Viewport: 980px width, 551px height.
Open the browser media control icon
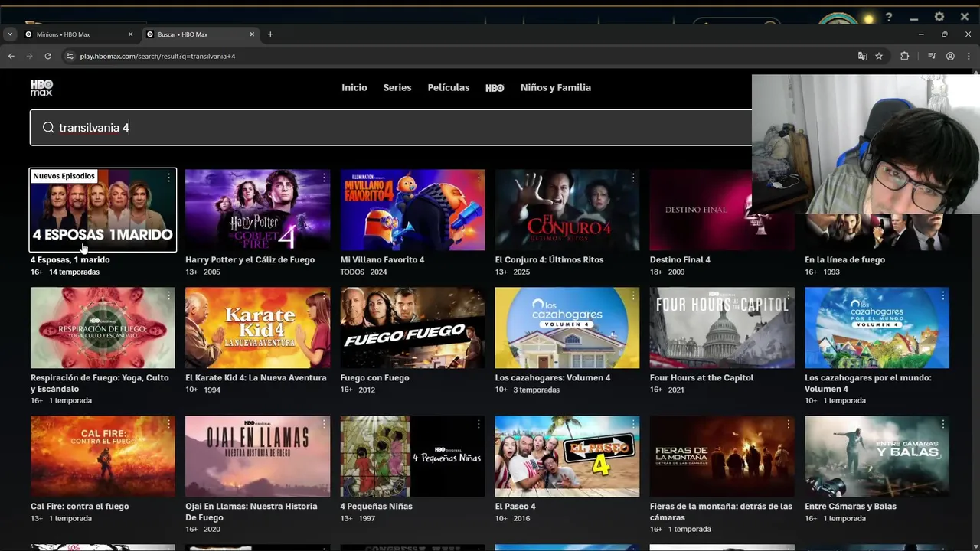932,56
